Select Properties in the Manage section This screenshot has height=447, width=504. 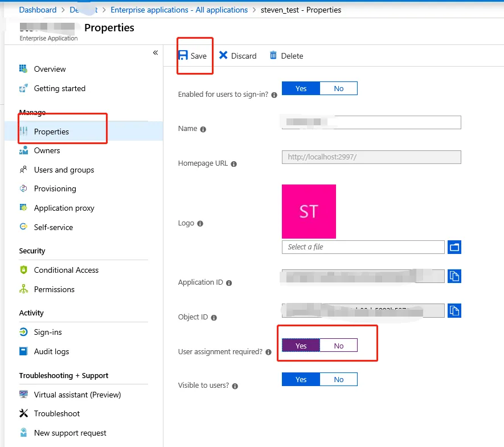[x=84, y=132]
